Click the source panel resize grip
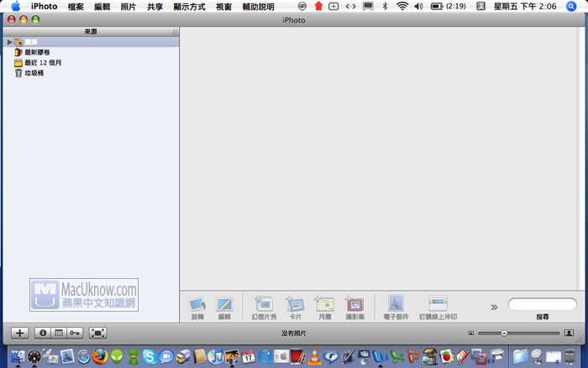The image size is (588, 368). tap(175, 32)
